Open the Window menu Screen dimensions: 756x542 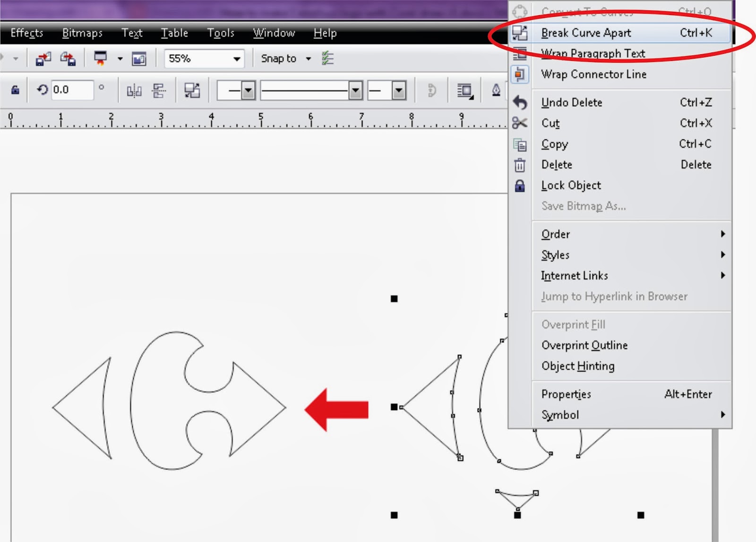(274, 33)
